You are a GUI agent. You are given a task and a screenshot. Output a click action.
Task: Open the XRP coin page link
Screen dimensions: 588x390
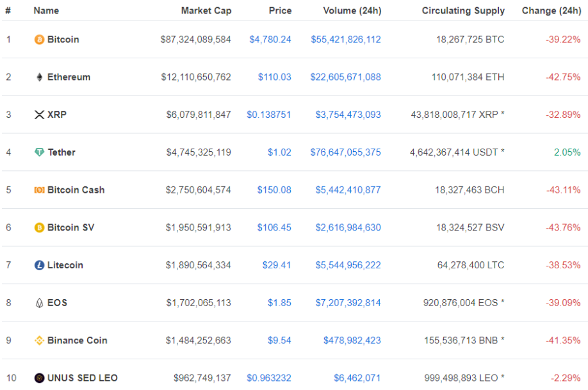pos(56,115)
